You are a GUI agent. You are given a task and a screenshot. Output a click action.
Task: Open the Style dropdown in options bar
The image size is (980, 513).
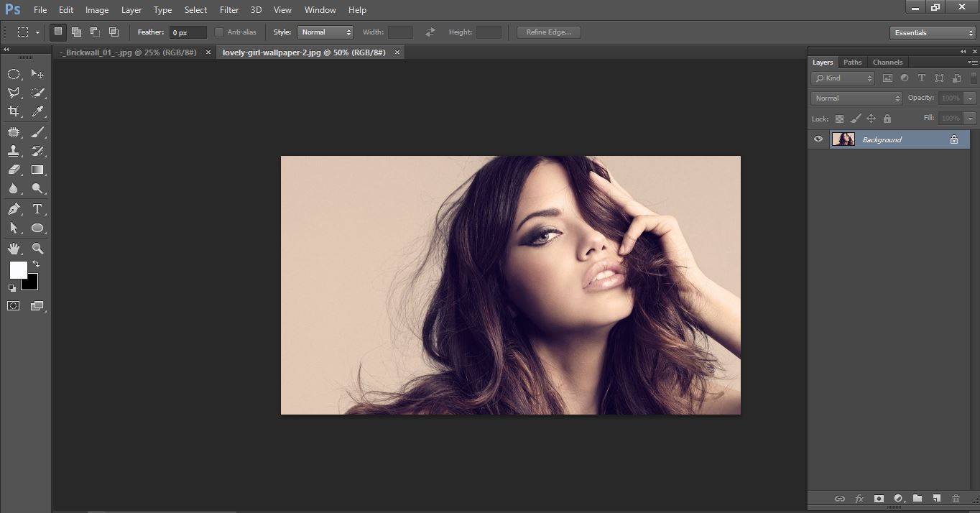(325, 32)
